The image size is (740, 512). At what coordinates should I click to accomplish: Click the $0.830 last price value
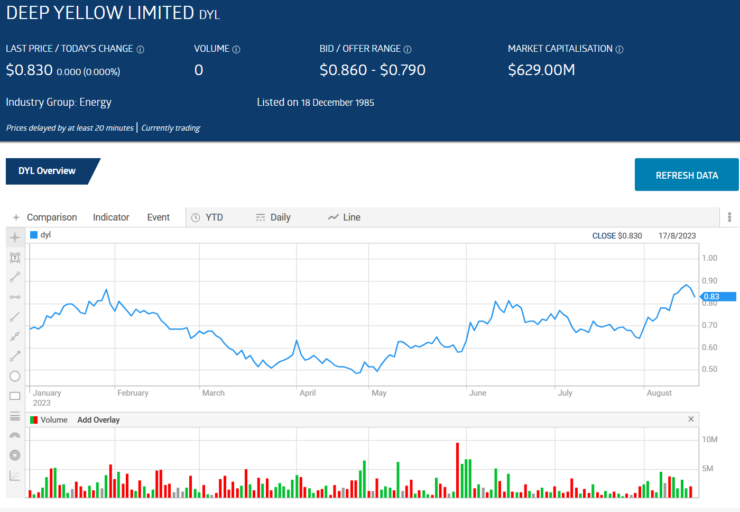[29, 70]
